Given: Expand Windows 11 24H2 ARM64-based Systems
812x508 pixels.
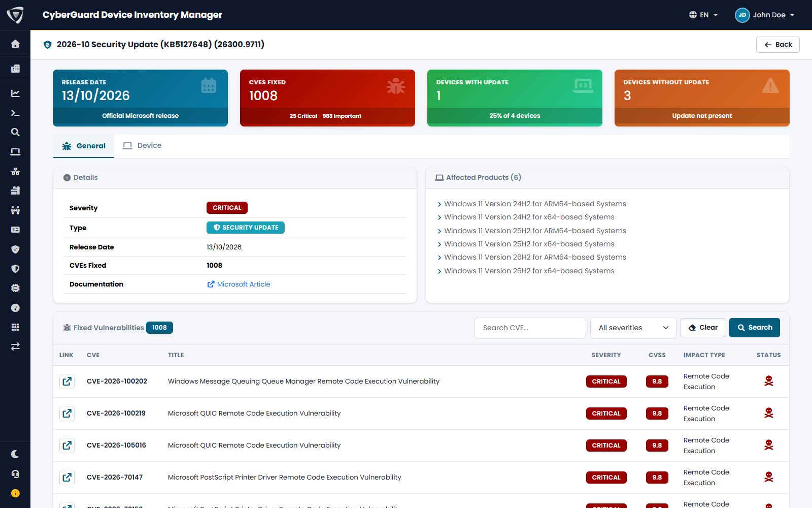Looking at the screenshot, I should pos(532,204).
